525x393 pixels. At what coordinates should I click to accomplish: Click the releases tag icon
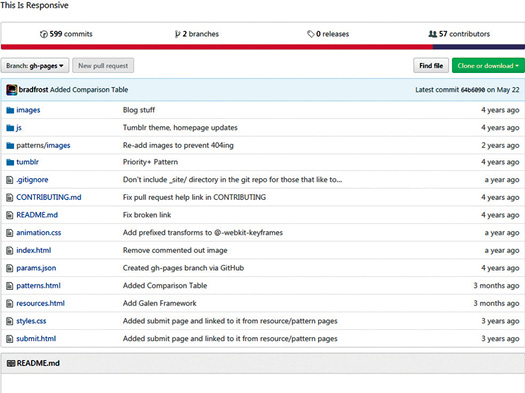[x=311, y=34]
